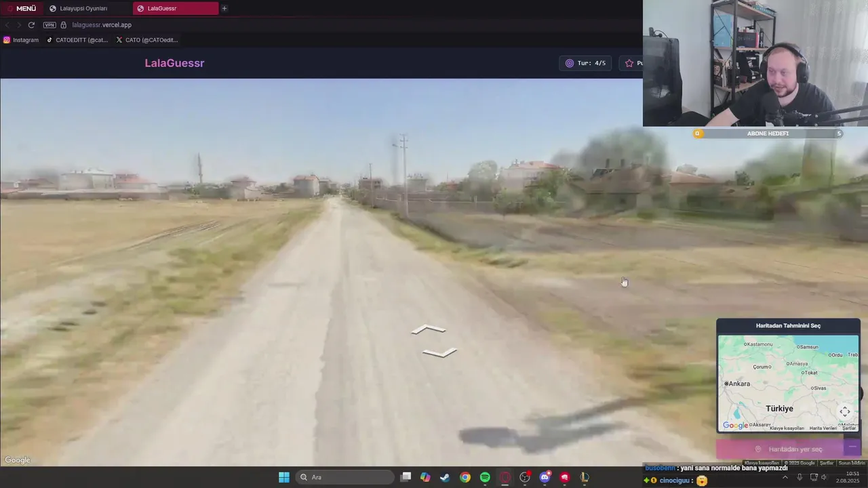Open the CATOEDITT TikTok bookmark
Image resolution: width=868 pixels, height=488 pixels.
point(77,40)
